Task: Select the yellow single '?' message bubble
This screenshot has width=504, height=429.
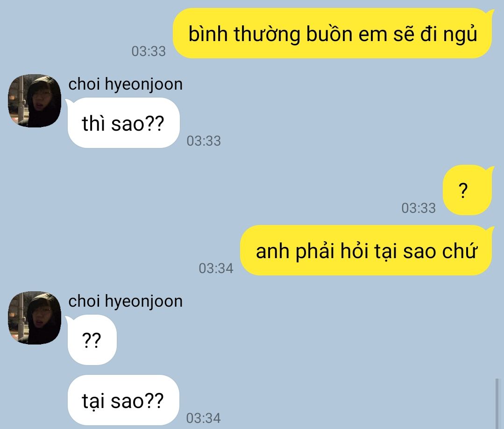Action: [x=468, y=190]
